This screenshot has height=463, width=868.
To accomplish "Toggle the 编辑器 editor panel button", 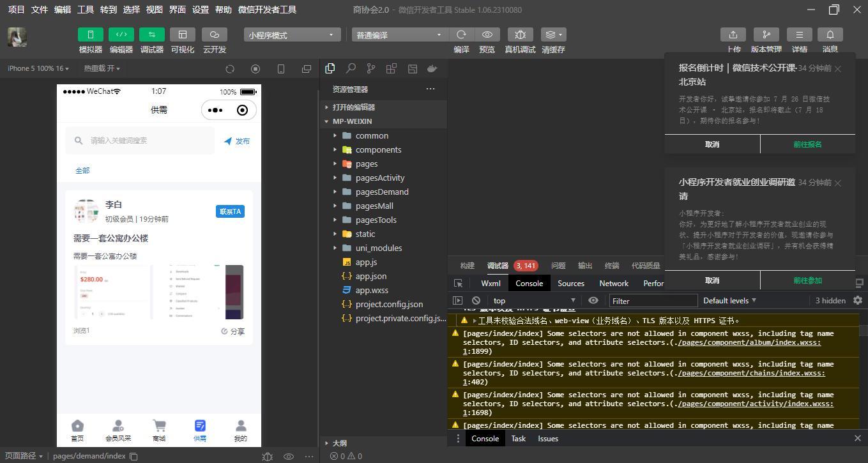I will 121,34.
